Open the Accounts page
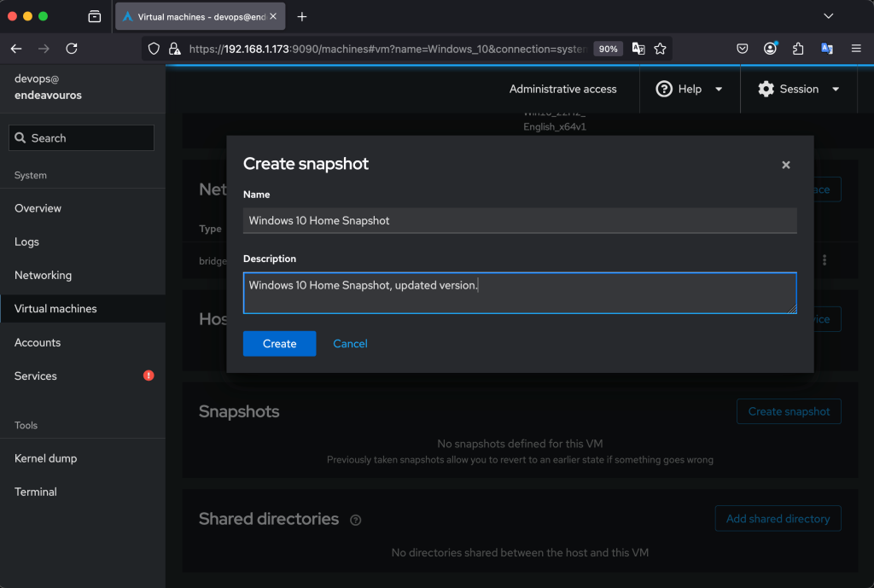The height and width of the screenshot is (588, 874). pos(83,343)
